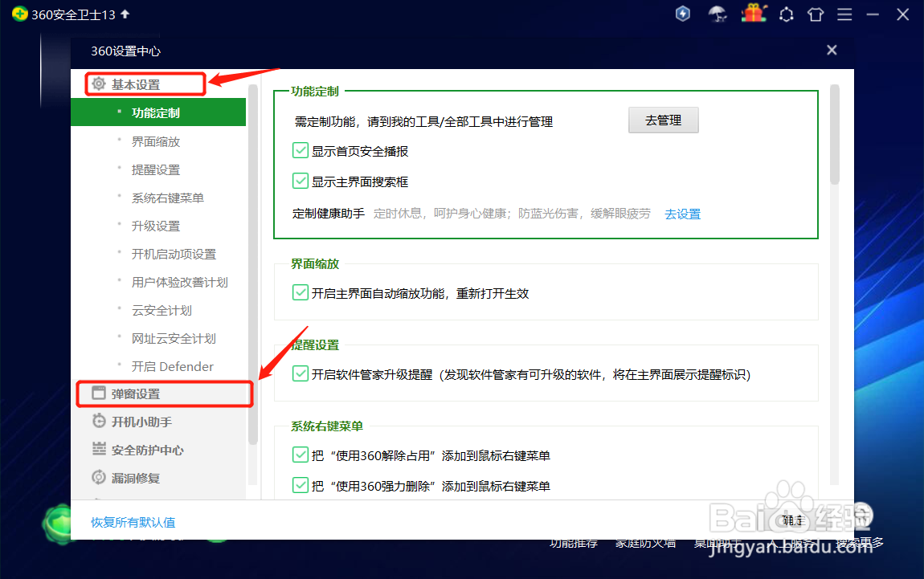
Task: Click 家庭防火墙 in the main window behind
Action: (645, 543)
